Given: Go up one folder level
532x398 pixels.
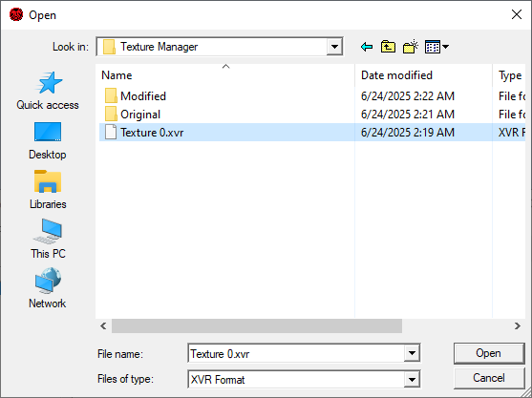Looking at the screenshot, I should 388,47.
